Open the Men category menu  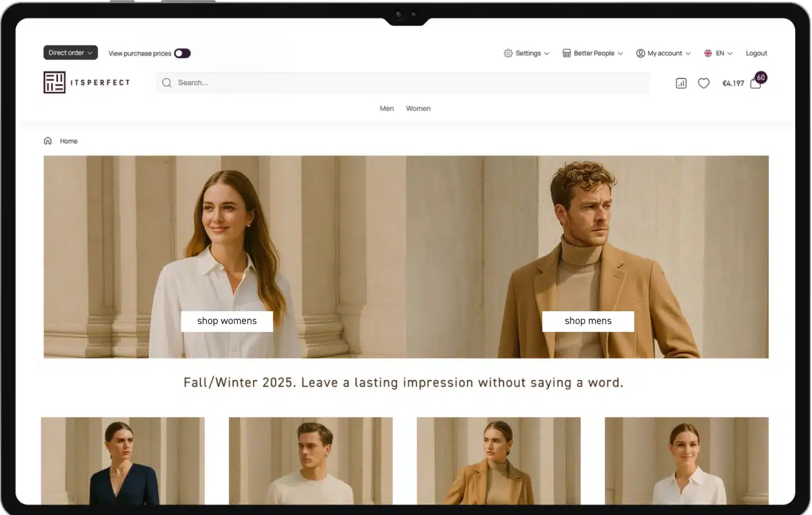tap(387, 109)
